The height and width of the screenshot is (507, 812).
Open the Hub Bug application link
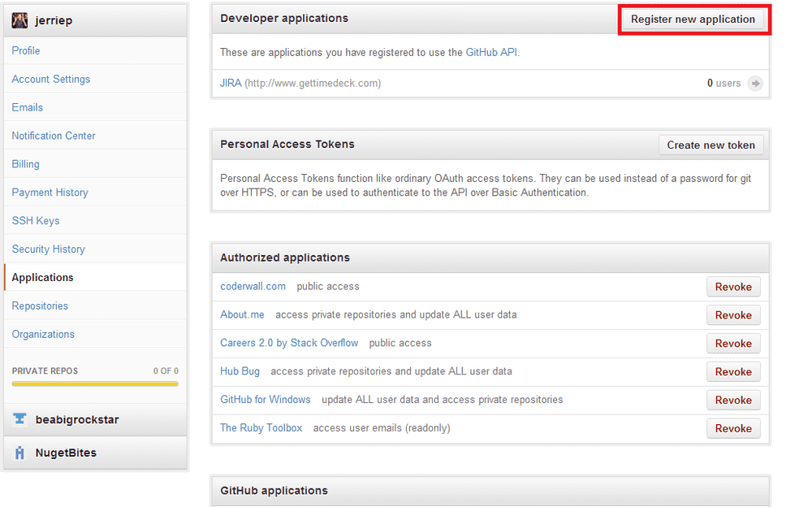coord(240,371)
